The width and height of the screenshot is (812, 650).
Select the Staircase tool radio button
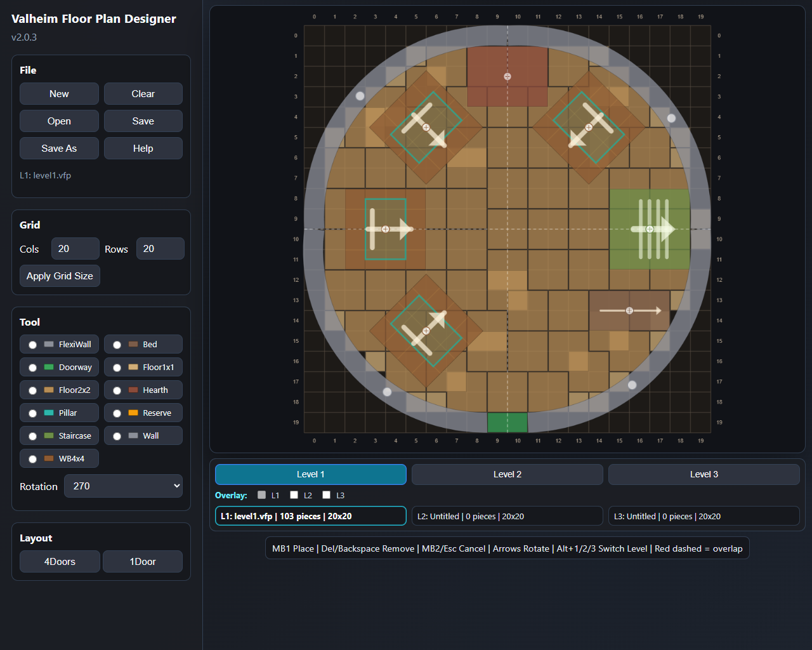tap(32, 436)
